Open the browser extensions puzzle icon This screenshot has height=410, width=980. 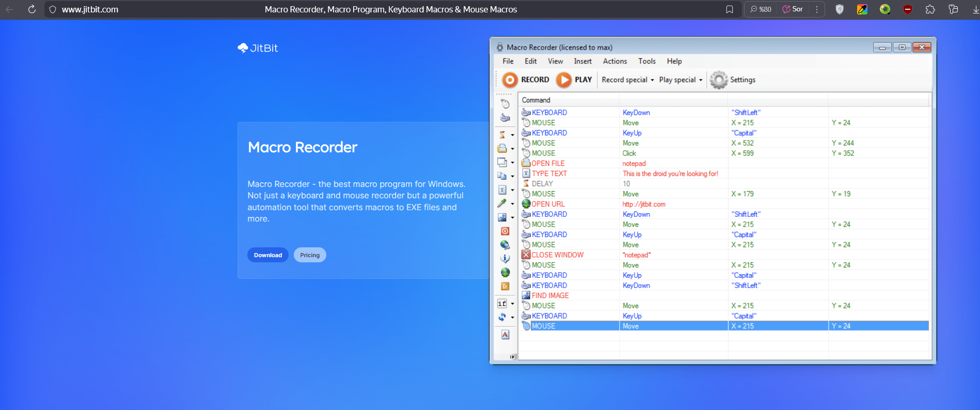pyautogui.click(x=930, y=9)
